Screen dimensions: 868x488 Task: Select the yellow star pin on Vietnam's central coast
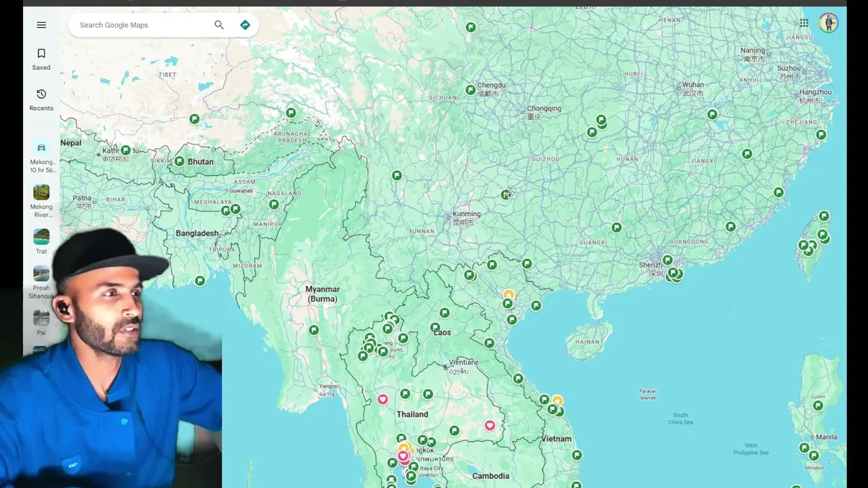pos(557,401)
